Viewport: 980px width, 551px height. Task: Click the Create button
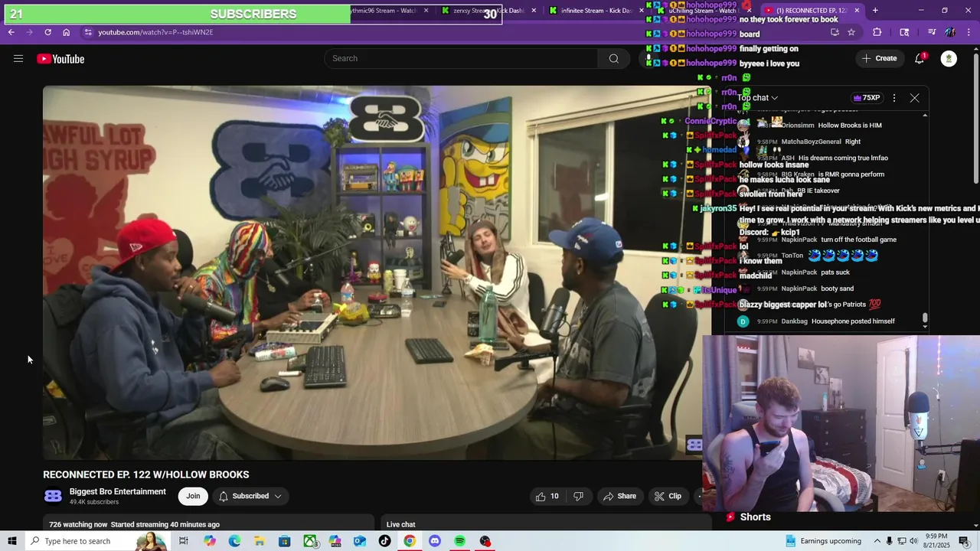click(x=879, y=59)
